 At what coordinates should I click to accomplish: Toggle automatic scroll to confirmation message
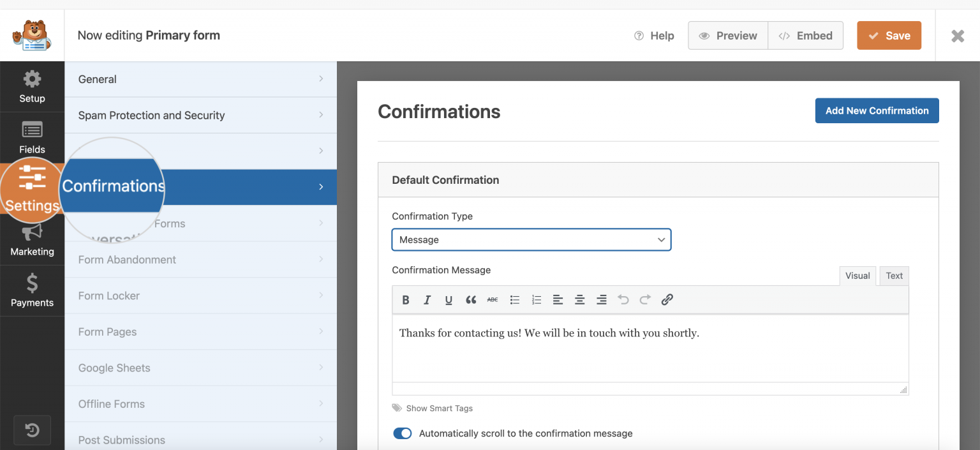pyautogui.click(x=403, y=433)
